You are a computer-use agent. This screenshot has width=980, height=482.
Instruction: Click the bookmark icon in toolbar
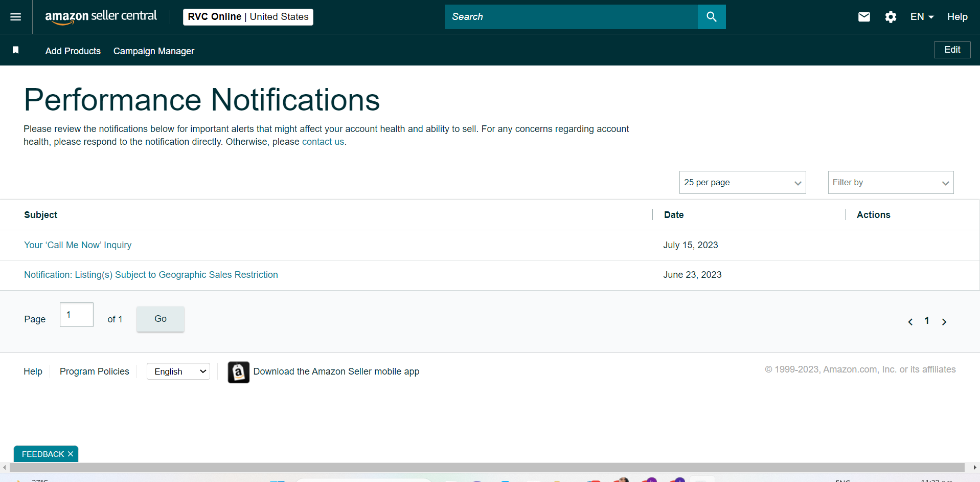pyautogui.click(x=16, y=50)
